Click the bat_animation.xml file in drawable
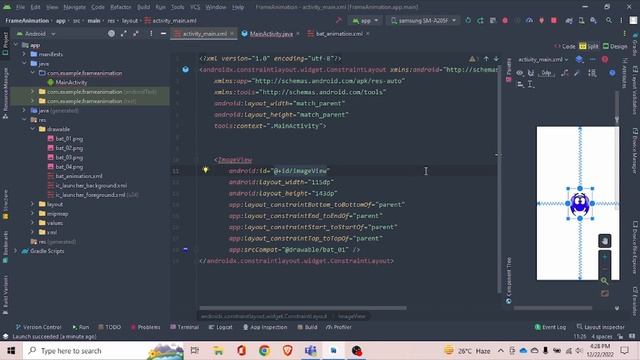The height and width of the screenshot is (360, 640). [x=75, y=176]
